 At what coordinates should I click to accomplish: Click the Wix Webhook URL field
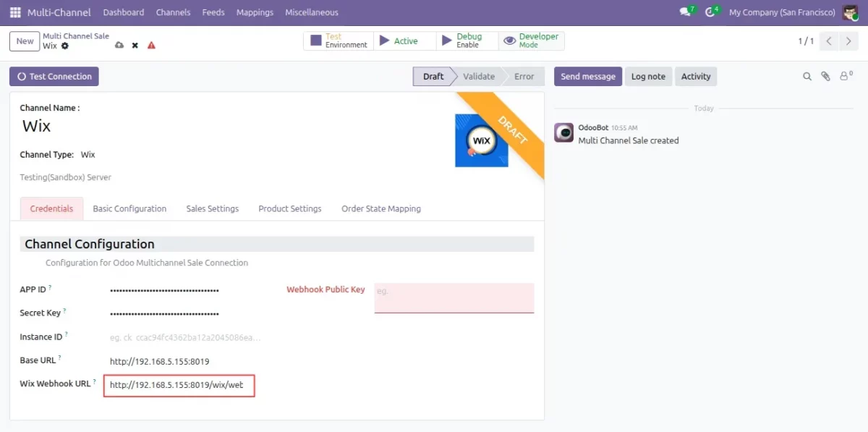[179, 385]
